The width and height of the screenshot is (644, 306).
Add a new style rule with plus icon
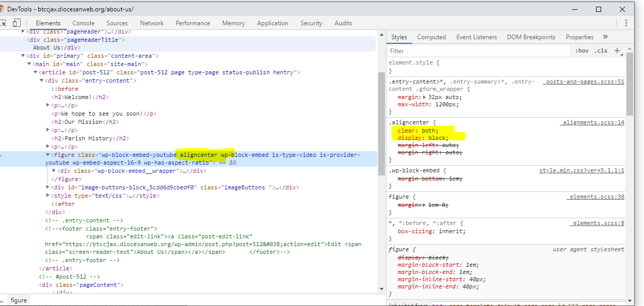pyautogui.click(x=617, y=51)
